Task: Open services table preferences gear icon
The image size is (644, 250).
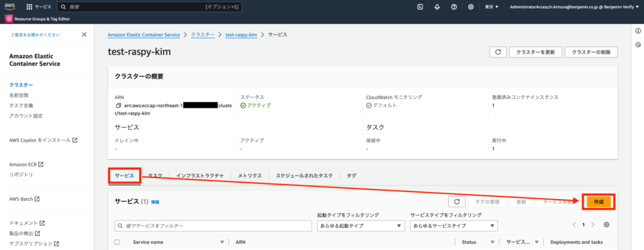Action: 606,225
